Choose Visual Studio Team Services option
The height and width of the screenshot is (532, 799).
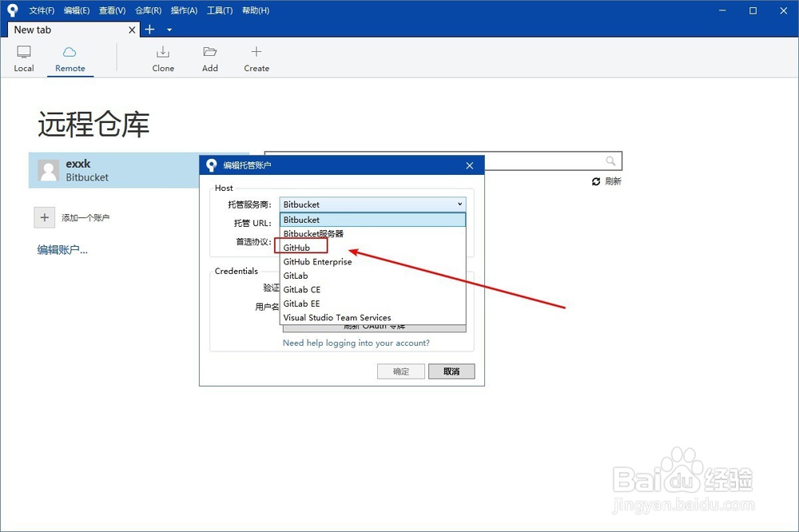tap(372, 317)
